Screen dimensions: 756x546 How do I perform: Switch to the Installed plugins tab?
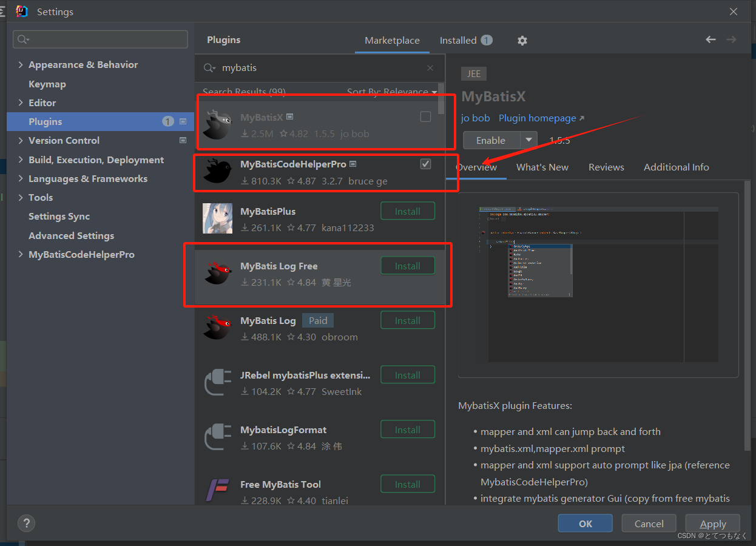tap(459, 40)
